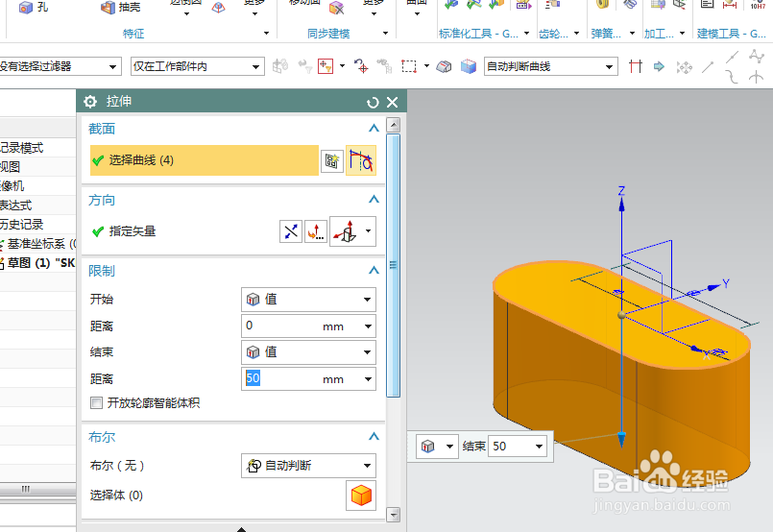Click the orange select body cube icon
This screenshot has height=532, width=773.
click(361, 496)
